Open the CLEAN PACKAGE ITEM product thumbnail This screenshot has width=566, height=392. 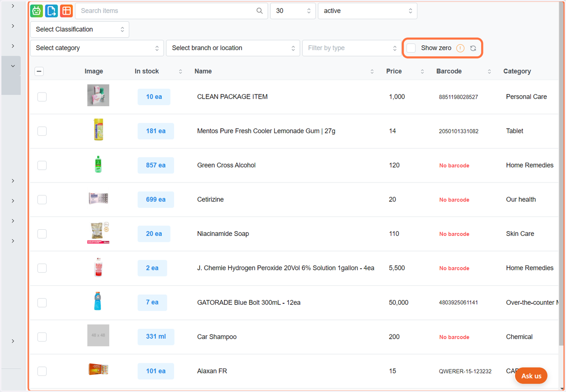(98, 95)
